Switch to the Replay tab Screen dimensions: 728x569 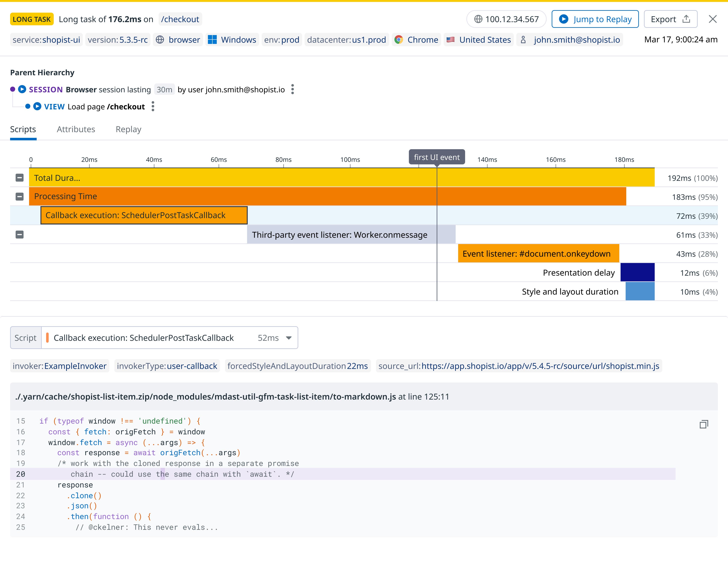tap(128, 129)
